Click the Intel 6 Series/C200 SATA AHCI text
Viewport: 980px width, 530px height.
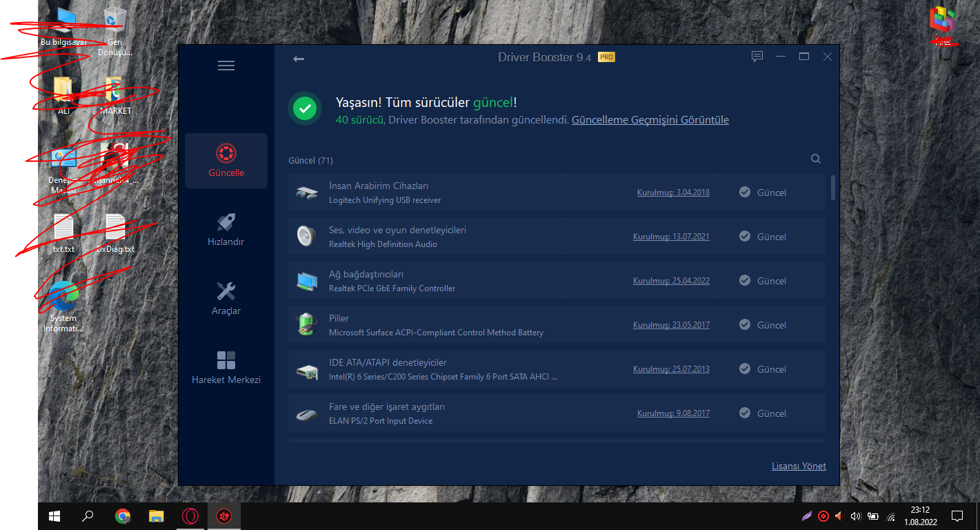coord(443,377)
